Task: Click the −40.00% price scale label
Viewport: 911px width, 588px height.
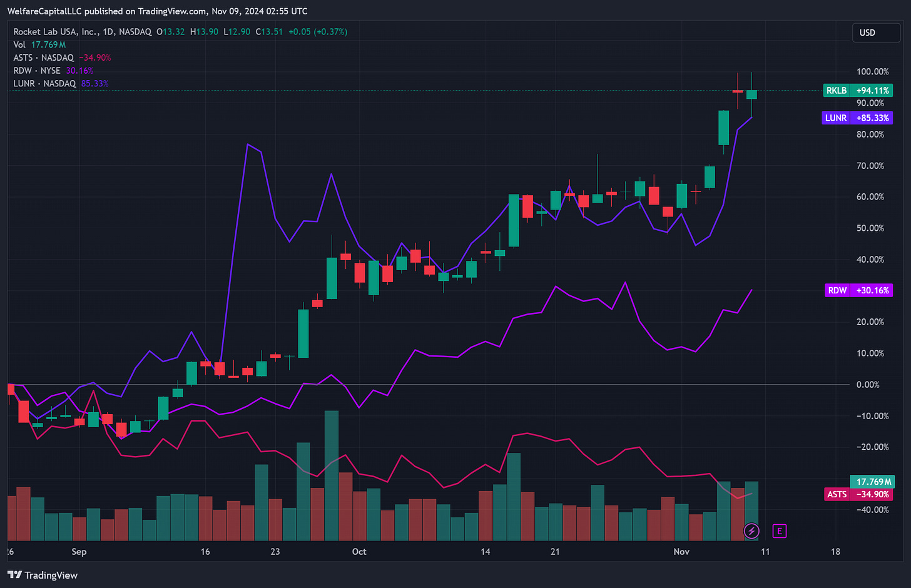Action: click(x=872, y=509)
